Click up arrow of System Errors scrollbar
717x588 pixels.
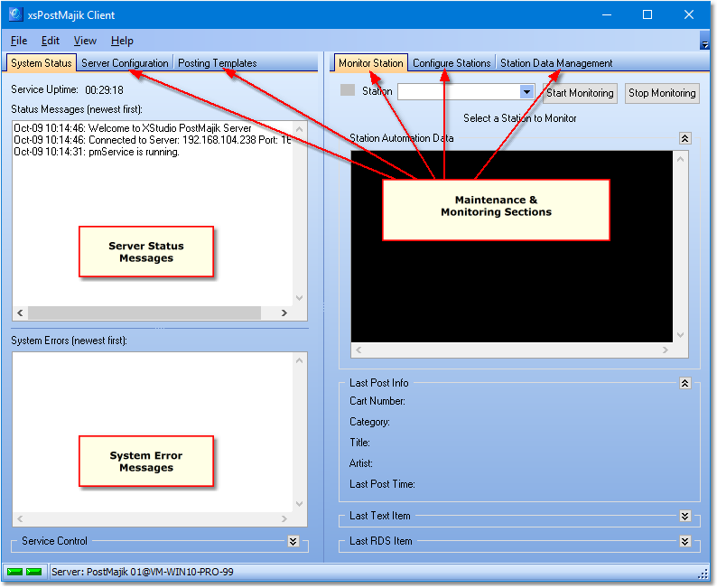tap(300, 360)
